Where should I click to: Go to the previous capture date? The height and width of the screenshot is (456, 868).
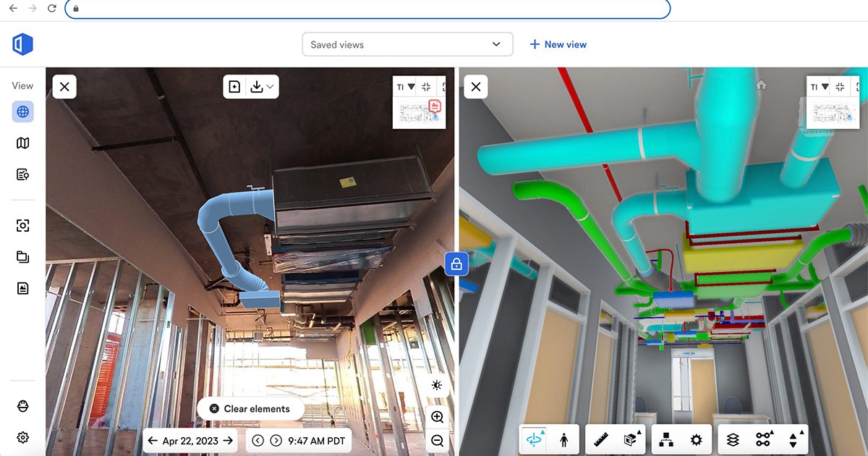point(153,440)
